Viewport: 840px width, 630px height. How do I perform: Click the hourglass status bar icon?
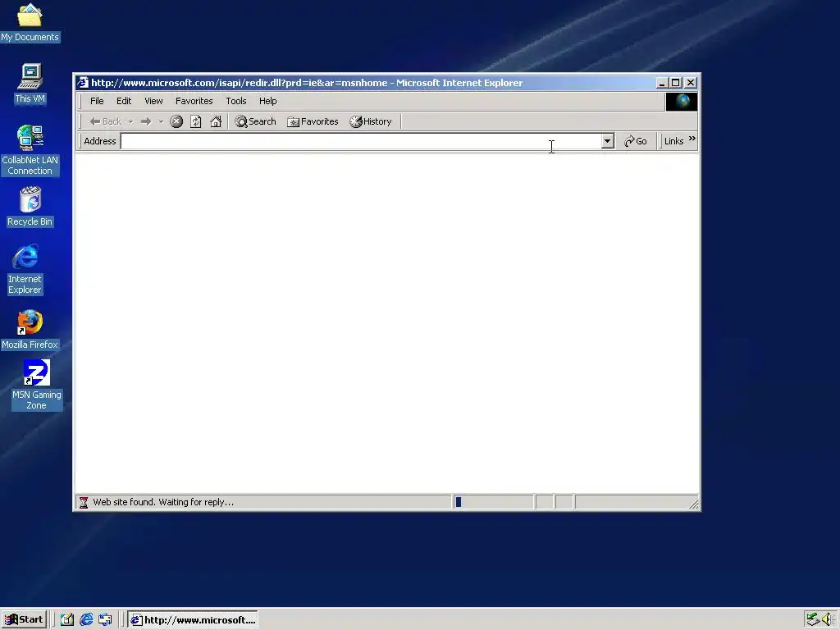[x=84, y=502]
